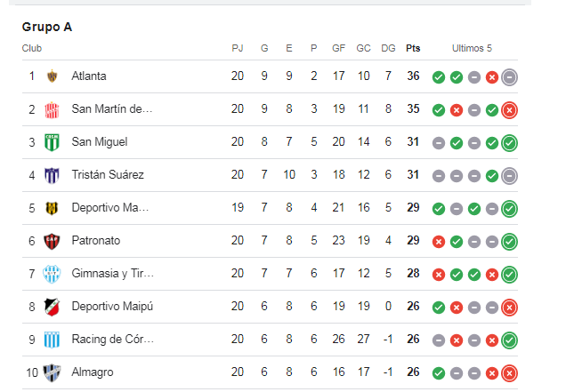Click Atlanta's latest draw result circle
This screenshot has height=392, width=566.
509,77
